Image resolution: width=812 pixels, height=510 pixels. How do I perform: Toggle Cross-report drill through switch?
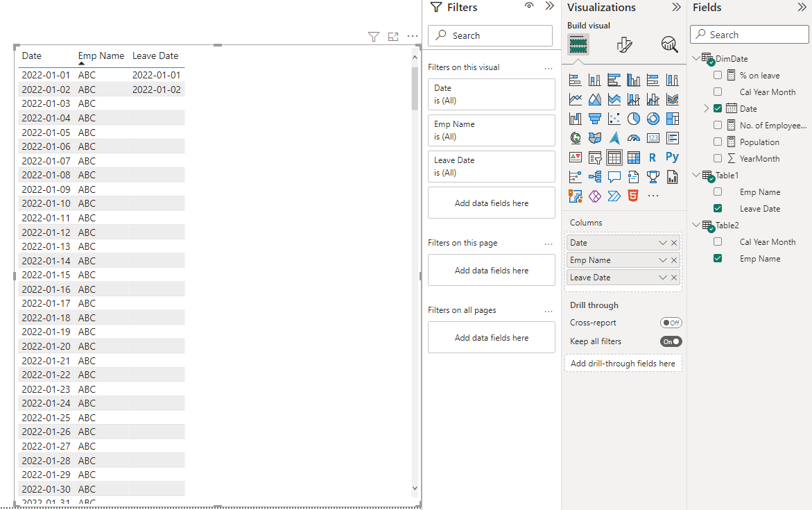point(671,323)
